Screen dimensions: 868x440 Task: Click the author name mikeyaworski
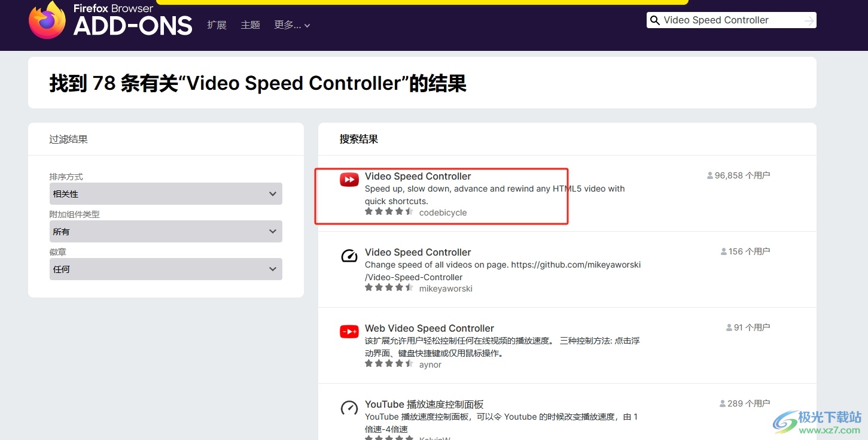446,289
